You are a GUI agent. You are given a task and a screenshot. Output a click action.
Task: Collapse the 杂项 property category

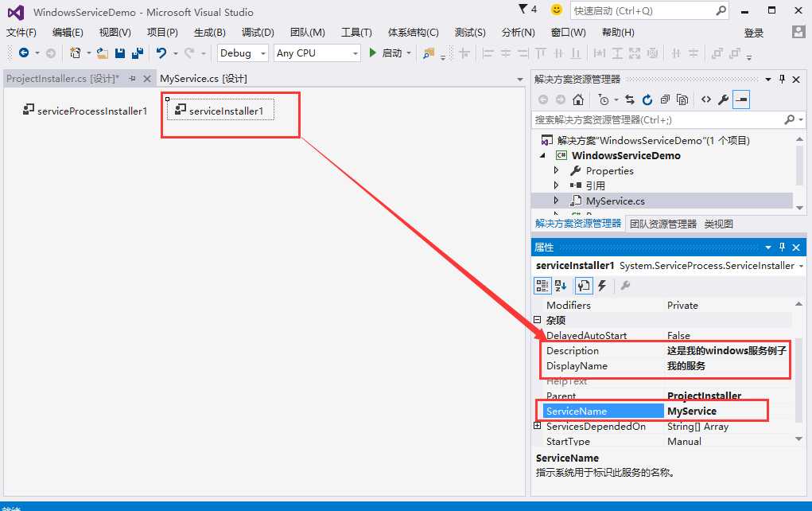pyautogui.click(x=538, y=320)
